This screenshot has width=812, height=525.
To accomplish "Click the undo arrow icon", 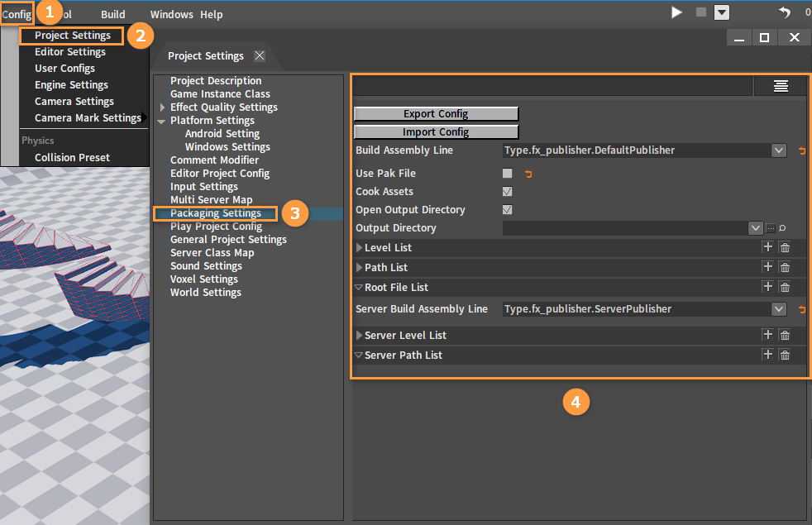I will click(785, 12).
